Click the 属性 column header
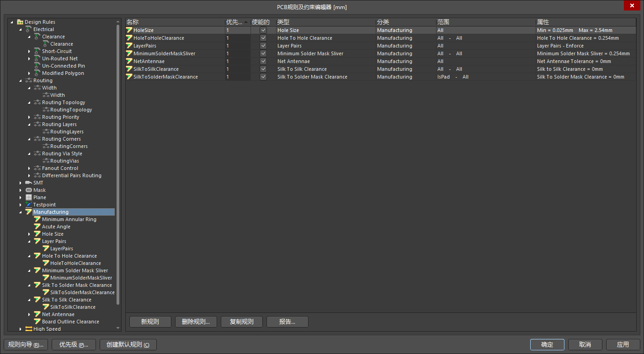Viewport: 644px width, 354px height. pos(586,22)
